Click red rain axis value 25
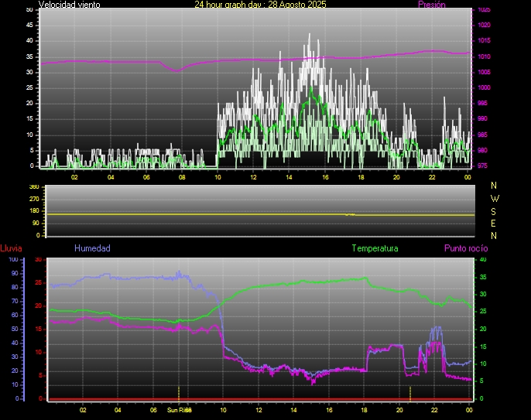Screen dimensions: 531x420 [x=38, y=282]
